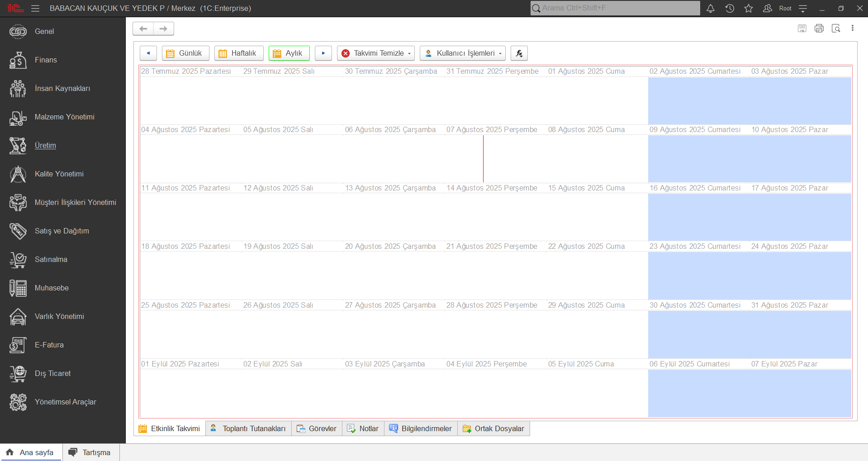The height and width of the screenshot is (461, 868).
Task: Switch to the Görevler tab
Action: coord(317,428)
